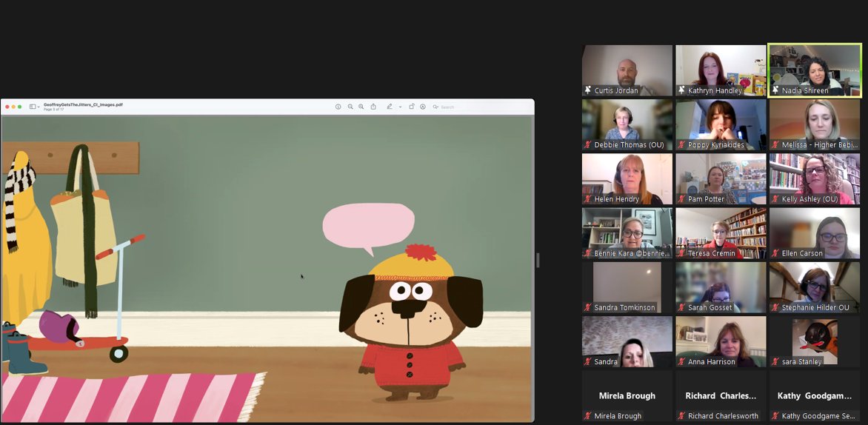Rotate the PDF page with toolbar icon

click(x=411, y=107)
